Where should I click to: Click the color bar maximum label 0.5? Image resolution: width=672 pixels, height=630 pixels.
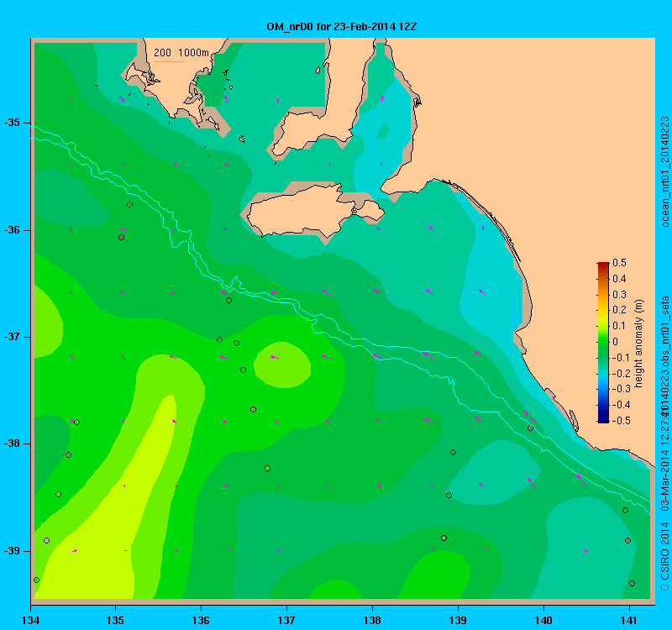coord(619,263)
